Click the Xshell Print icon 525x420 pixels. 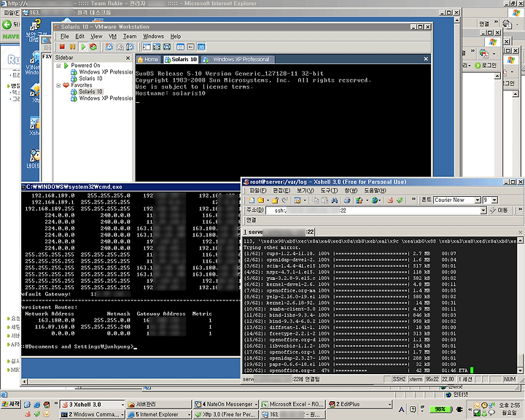point(347,201)
